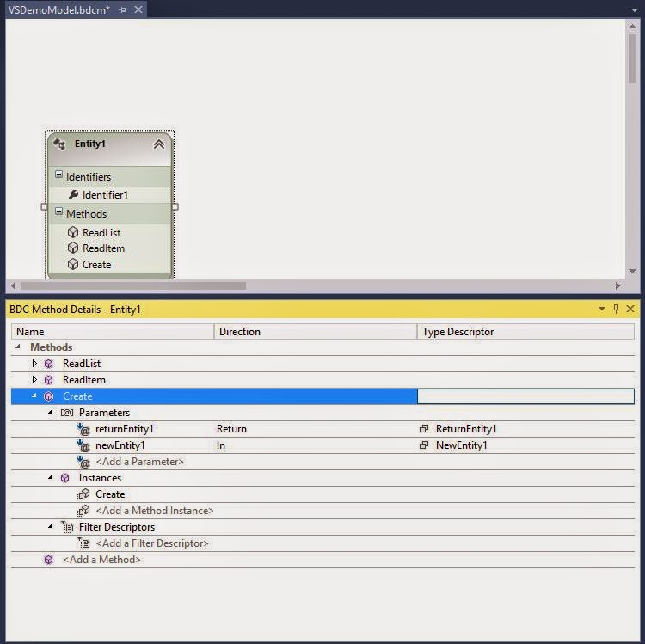This screenshot has width=645, height=644.
Task: Click Add a Filter Descriptor placeholder
Action: [152, 543]
